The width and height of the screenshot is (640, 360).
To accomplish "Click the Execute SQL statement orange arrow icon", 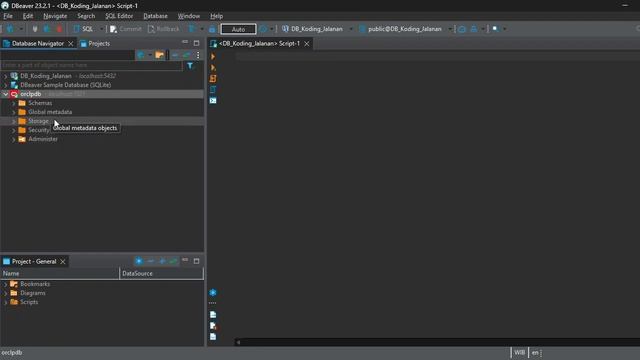I will 213,57.
